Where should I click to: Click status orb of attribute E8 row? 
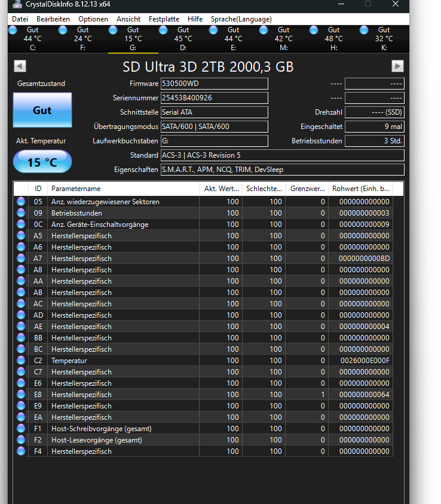click(21, 394)
